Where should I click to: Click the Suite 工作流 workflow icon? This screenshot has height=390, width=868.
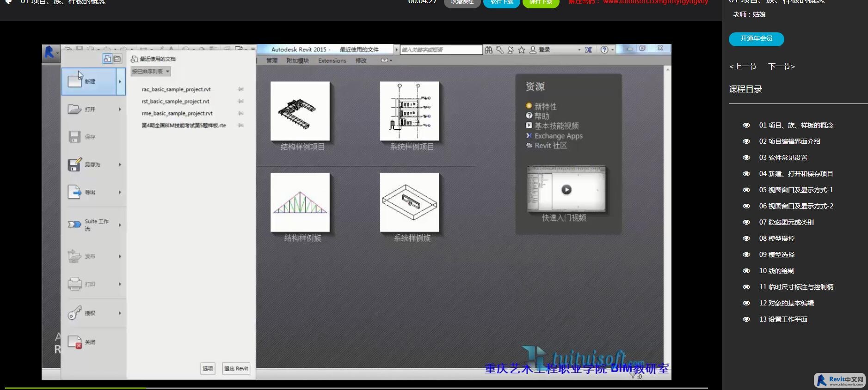tap(74, 224)
